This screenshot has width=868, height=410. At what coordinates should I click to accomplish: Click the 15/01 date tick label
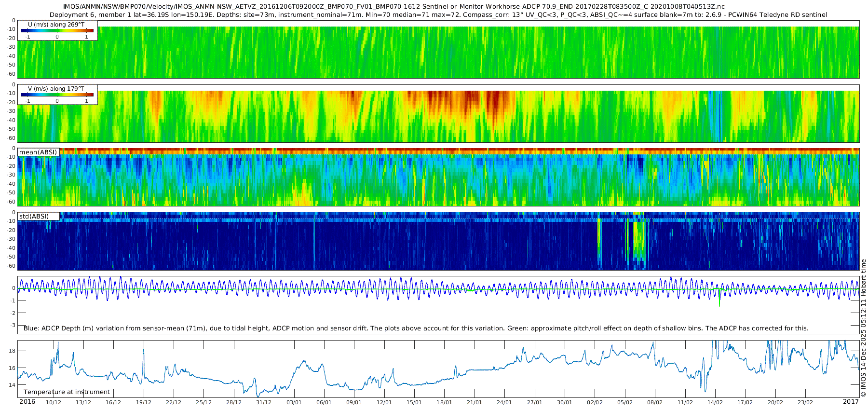[x=414, y=402]
